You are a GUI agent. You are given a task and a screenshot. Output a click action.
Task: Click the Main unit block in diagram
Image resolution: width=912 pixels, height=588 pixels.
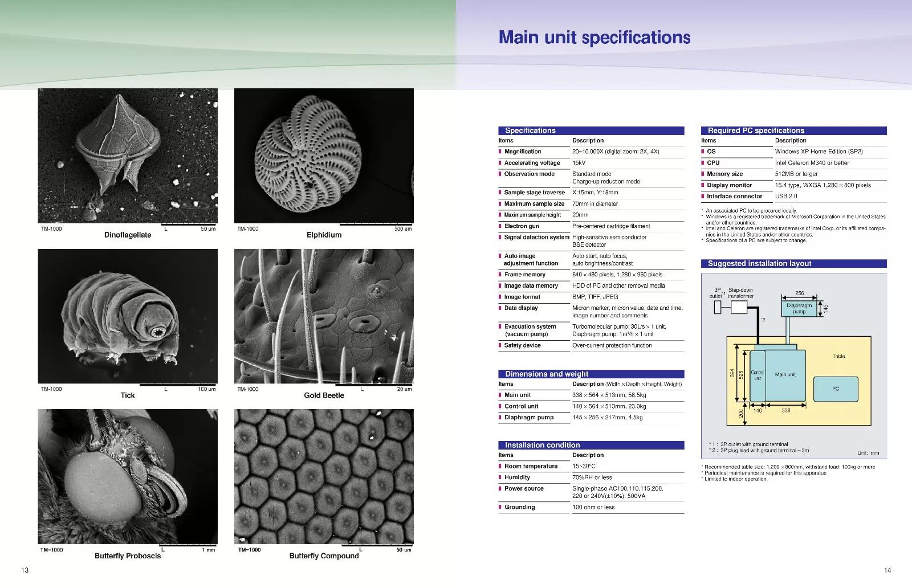point(785,374)
